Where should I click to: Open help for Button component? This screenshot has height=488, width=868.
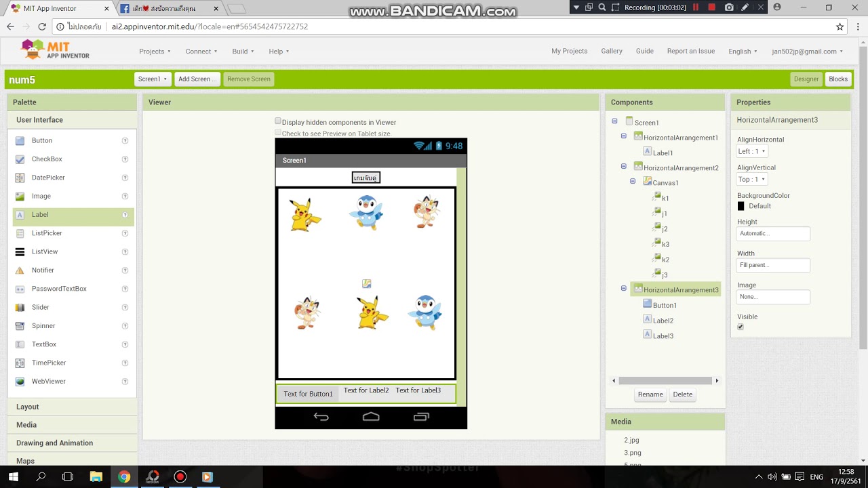pyautogui.click(x=125, y=140)
